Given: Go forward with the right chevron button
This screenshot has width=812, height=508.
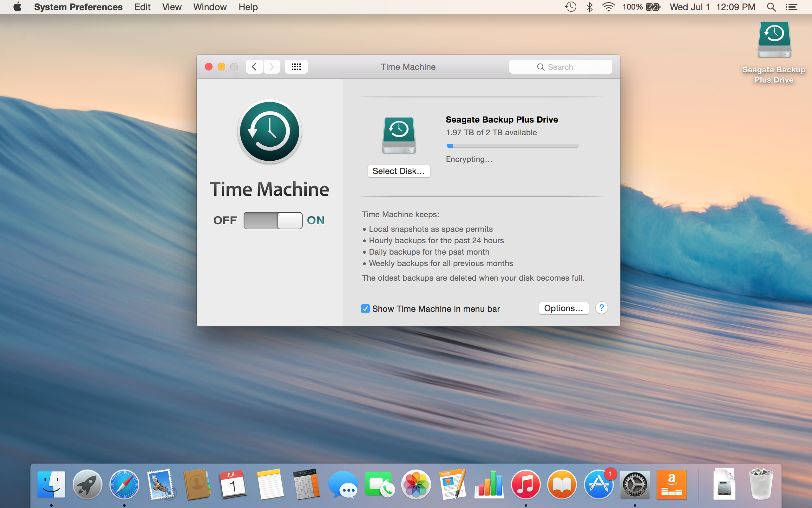Looking at the screenshot, I should 272,67.
